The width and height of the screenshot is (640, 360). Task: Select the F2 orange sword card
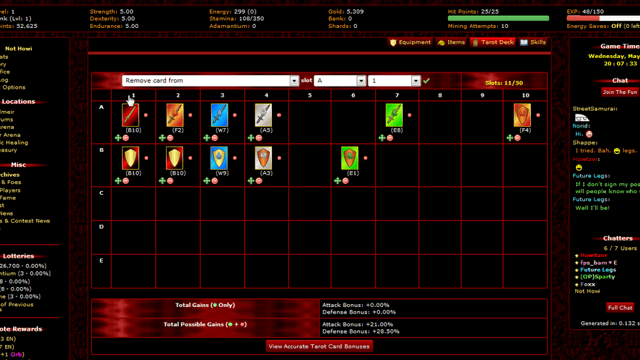[175, 115]
